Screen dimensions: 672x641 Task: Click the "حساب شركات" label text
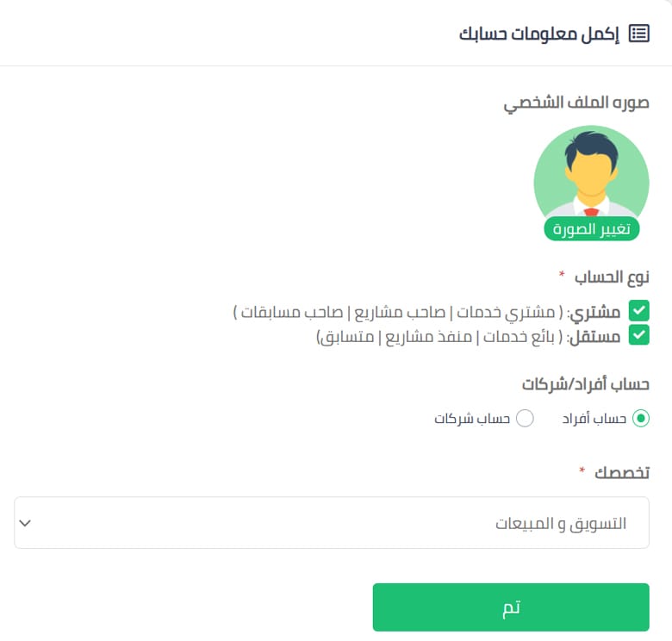(x=472, y=419)
